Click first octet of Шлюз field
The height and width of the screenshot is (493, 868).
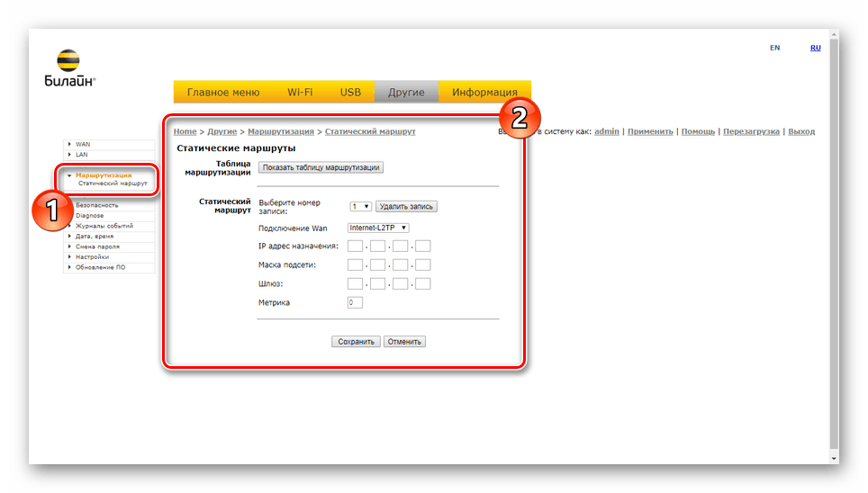[x=355, y=284]
